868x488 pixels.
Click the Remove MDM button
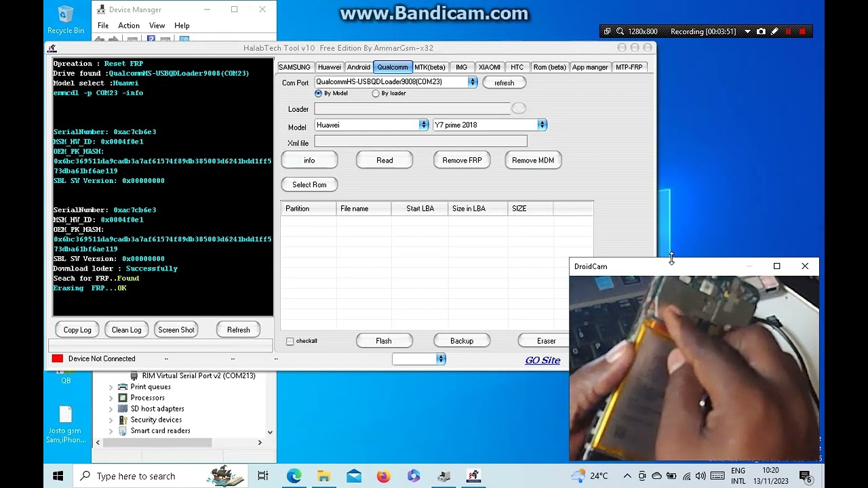tap(533, 161)
